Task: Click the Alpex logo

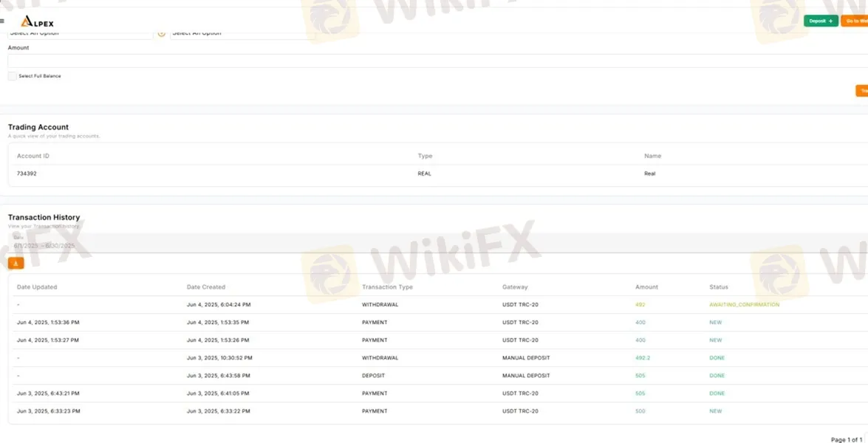Action: [37, 22]
